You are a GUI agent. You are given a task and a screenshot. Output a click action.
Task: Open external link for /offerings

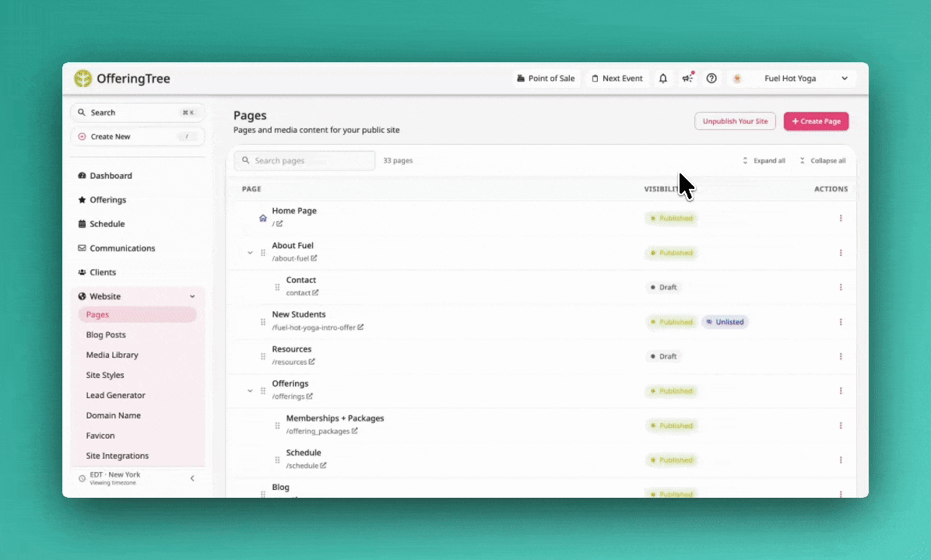pos(309,396)
